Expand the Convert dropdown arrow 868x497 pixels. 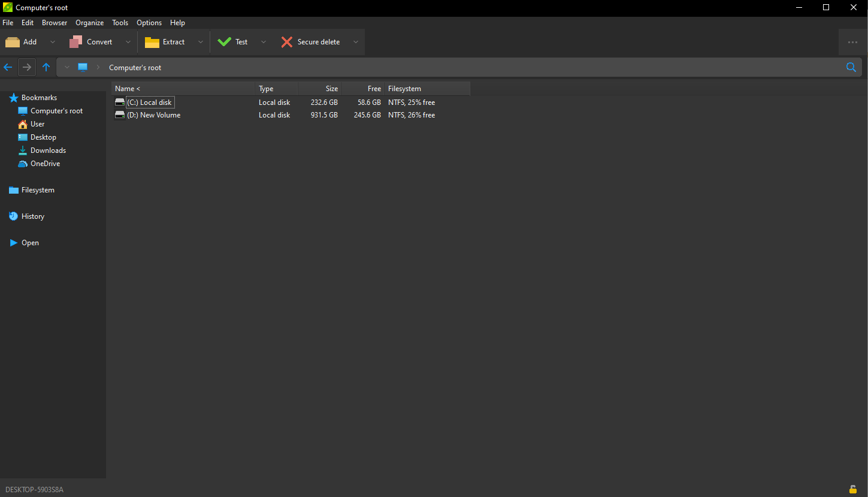(x=128, y=42)
